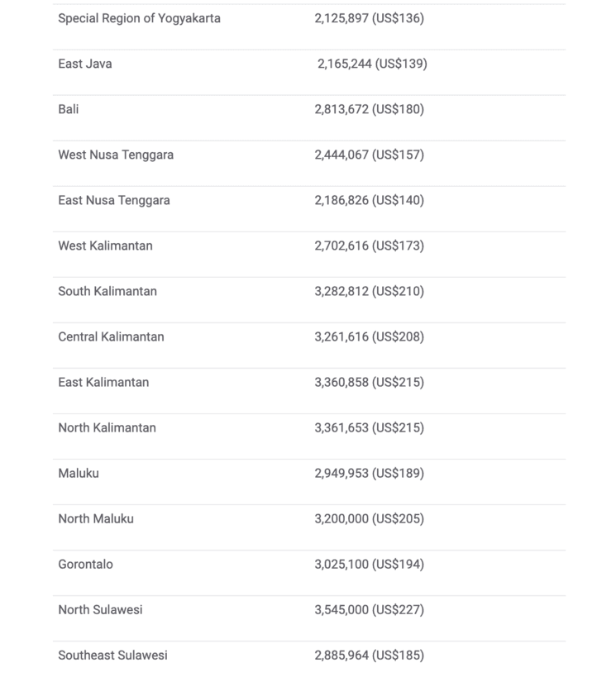Viewport: 616px width, 682px height.
Task: Click the 3,282,812 (US$210) wage value
Action: click(369, 291)
